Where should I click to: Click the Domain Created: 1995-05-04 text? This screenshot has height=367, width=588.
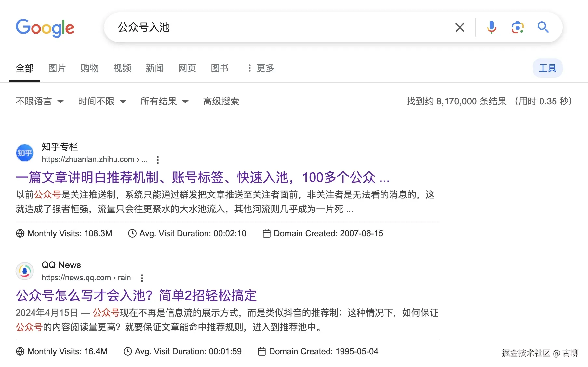pos(324,351)
